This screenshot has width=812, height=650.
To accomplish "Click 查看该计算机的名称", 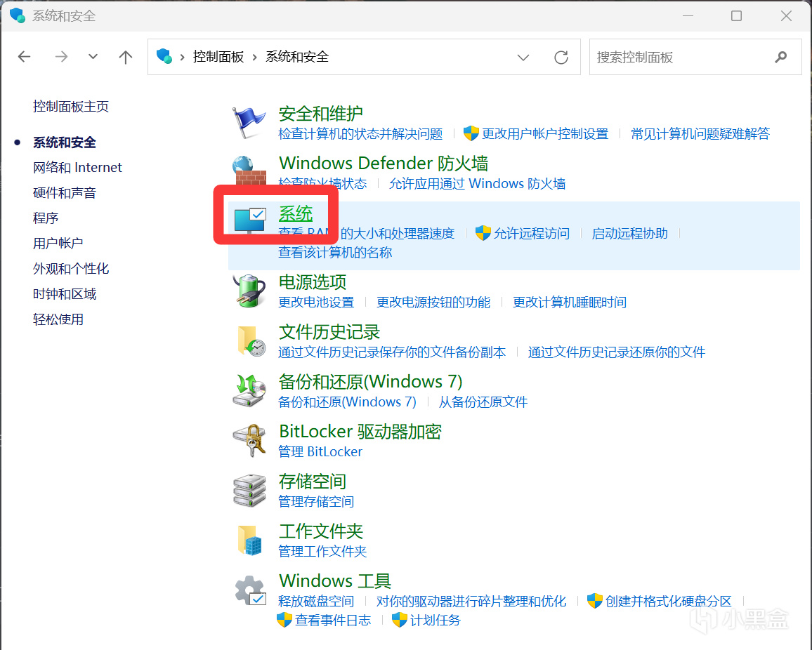I will pos(335,253).
